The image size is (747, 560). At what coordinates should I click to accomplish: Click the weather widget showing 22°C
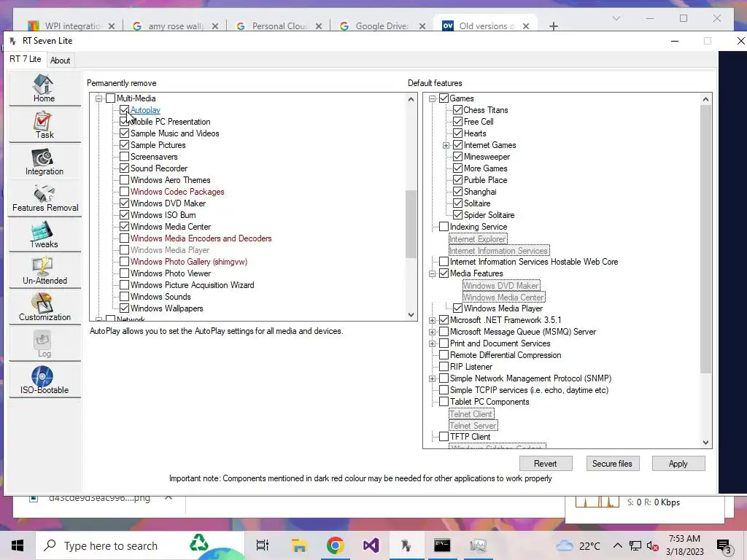[x=577, y=545]
